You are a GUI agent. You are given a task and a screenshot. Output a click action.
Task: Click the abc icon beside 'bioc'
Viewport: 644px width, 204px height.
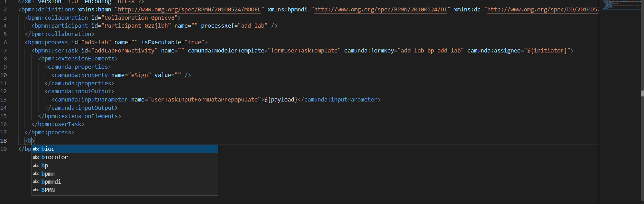coord(36,149)
